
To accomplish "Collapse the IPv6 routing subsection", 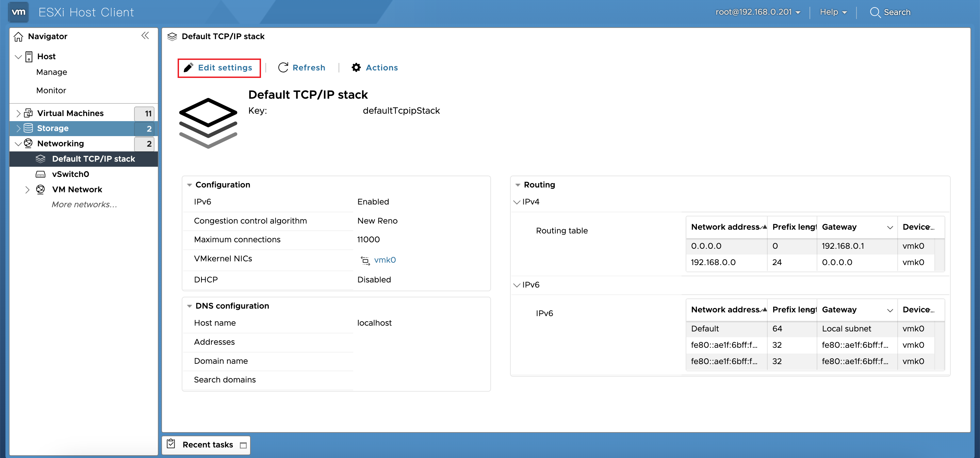I will (517, 285).
